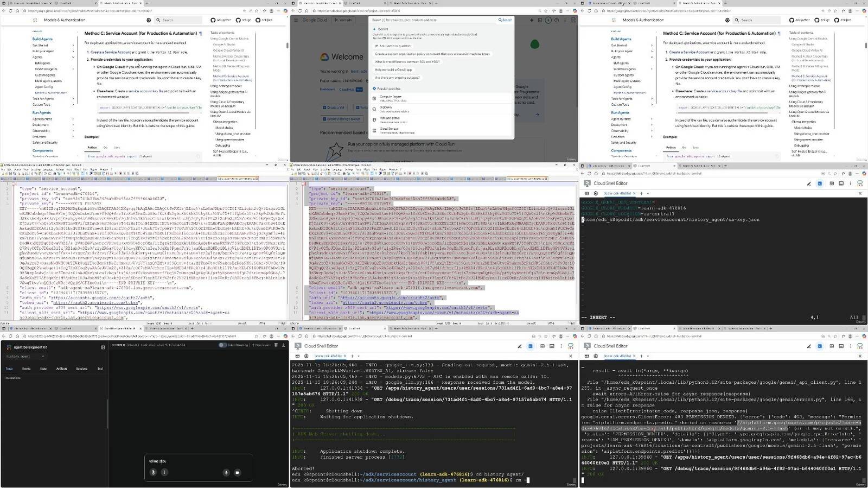Click the Search button in Cloud console
The height and width of the screenshot is (488, 868).
tap(505, 20)
